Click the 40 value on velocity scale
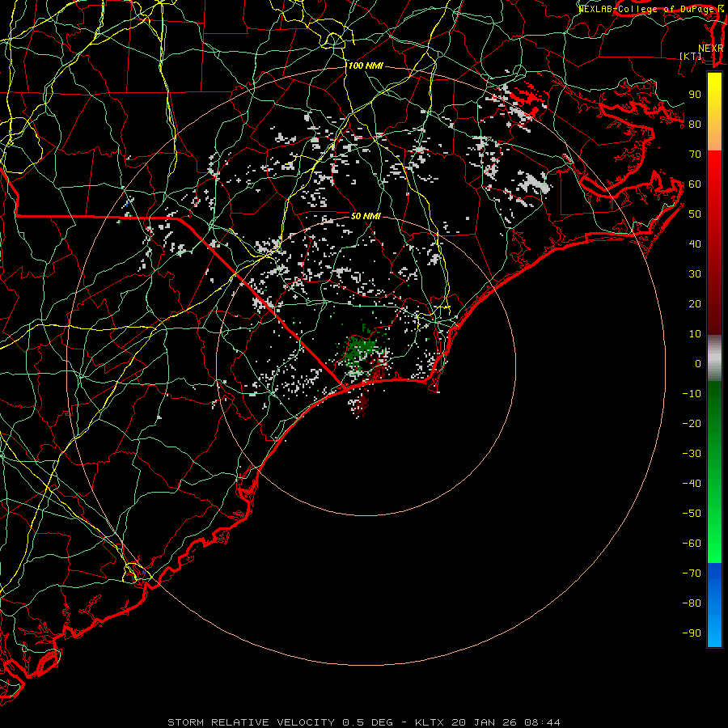Screen dimensions: 728x728 tap(695, 244)
